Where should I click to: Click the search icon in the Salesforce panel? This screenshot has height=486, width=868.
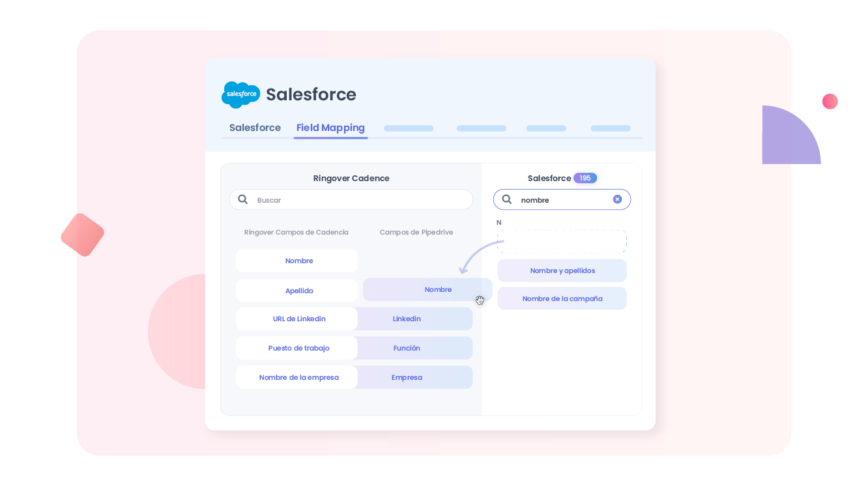tap(507, 199)
